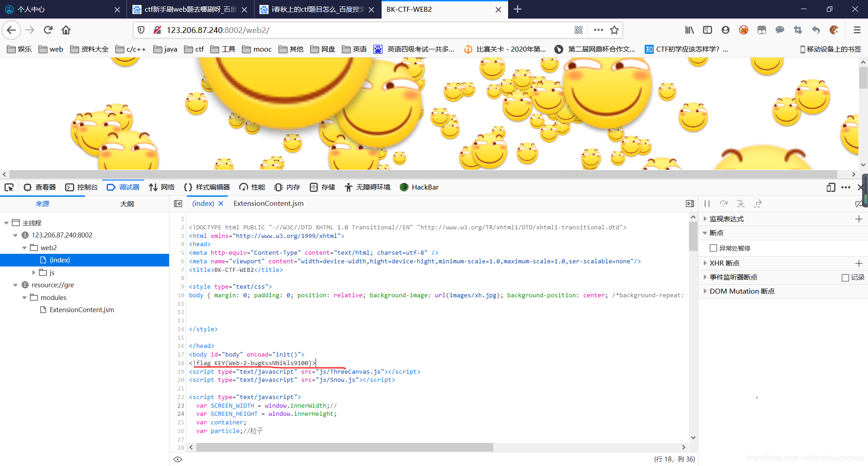Select the web2 folder in tree
The height and width of the screenshot is (466, 868).
point(85,248)
